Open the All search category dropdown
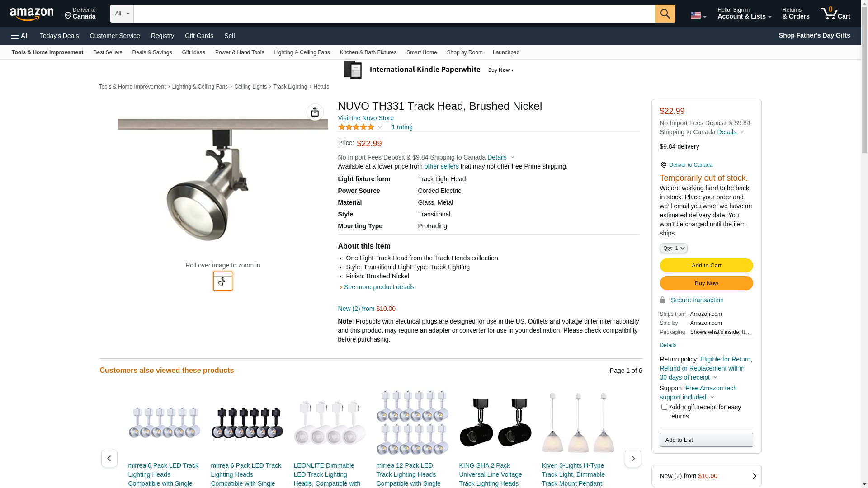The height and width of the screenshot is (488, 868). [122, 14]
